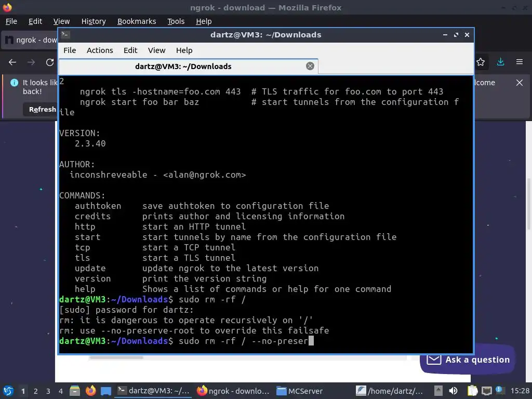
Task: Bookmark this page with the star icon
Action: [x=481, y=62]
